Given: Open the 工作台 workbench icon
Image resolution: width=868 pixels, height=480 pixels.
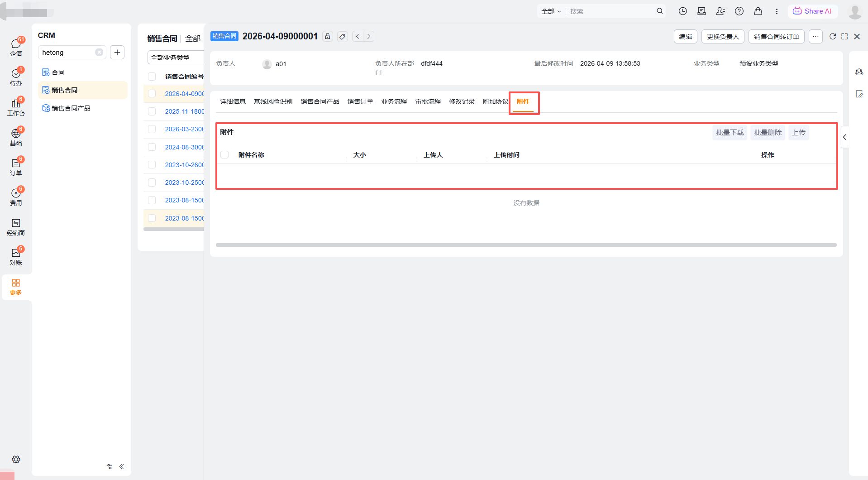Looking at the screenshot, I should [16, 106].
